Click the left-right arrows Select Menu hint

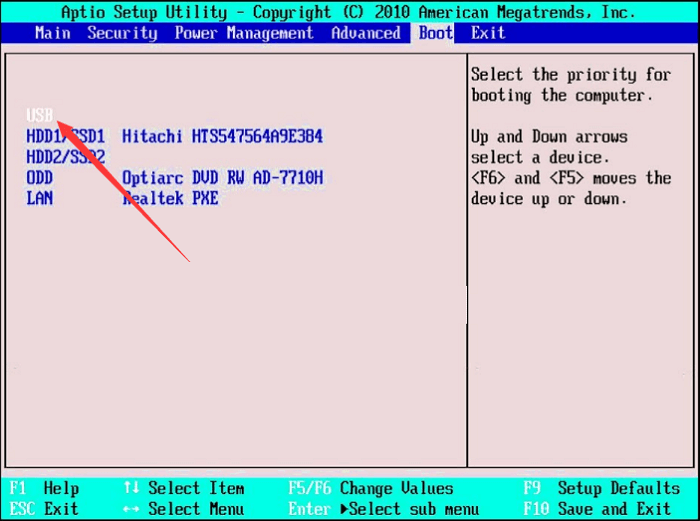(x=183, y=509)
